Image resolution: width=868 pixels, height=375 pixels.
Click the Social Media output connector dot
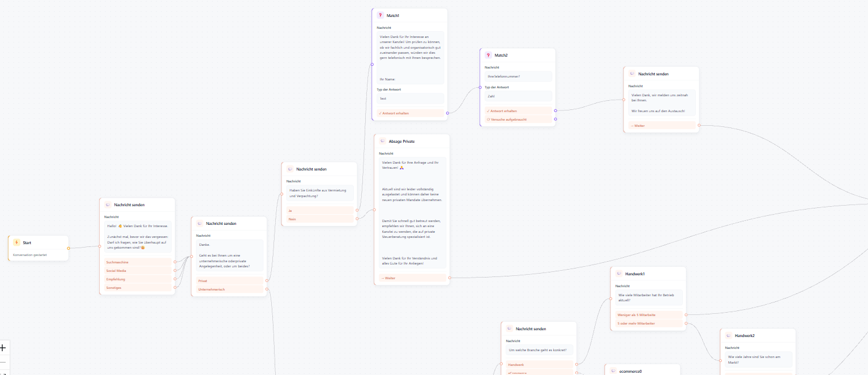(175, 271)
